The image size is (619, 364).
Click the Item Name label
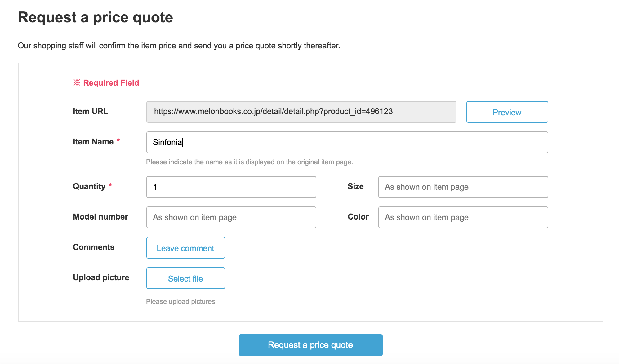(x=93, y=142)
